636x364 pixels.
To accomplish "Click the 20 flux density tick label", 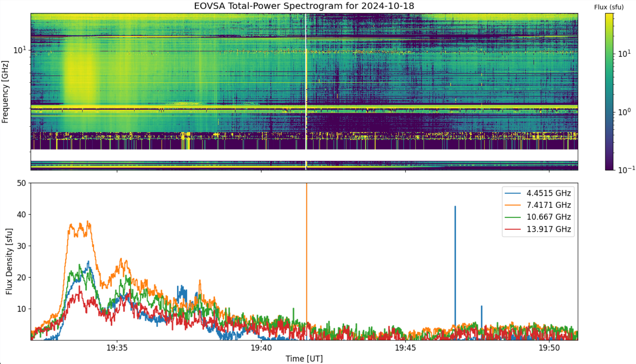I will [x=22, y=277].
